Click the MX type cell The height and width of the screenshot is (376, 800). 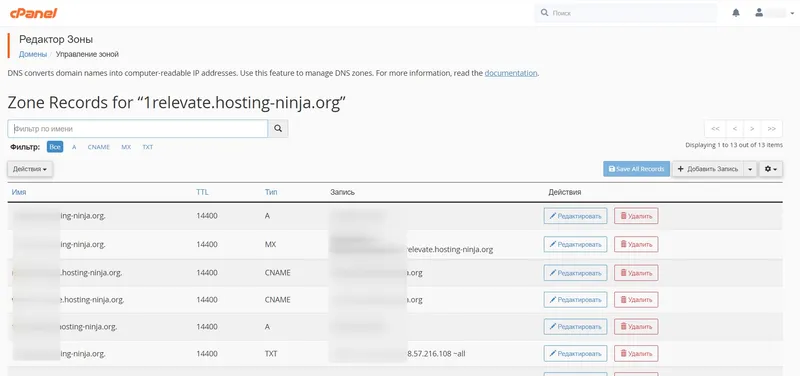[x=270, y=244]
